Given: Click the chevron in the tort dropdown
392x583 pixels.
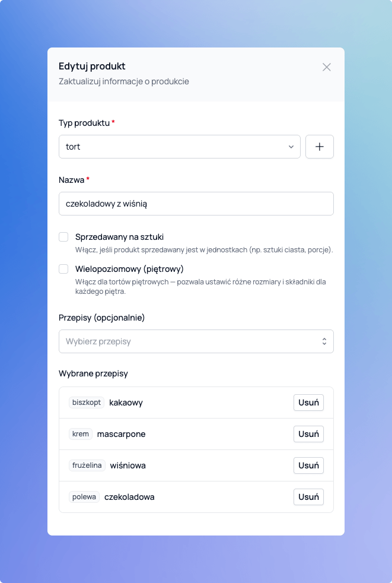Looking at the screenshot, I should coord(291,147).
